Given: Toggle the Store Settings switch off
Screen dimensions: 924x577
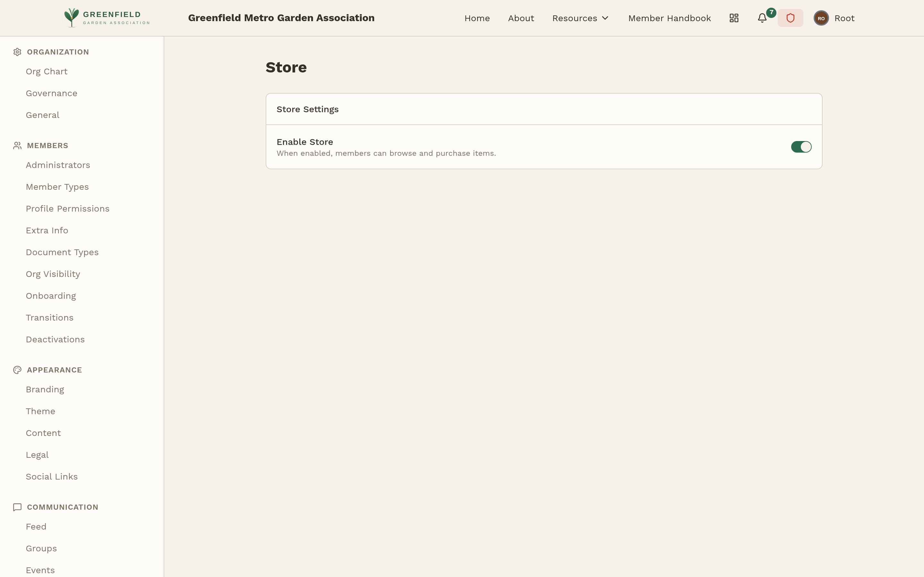Looking at the screenshot, I should pyautogui.click(x=801, y=146).
